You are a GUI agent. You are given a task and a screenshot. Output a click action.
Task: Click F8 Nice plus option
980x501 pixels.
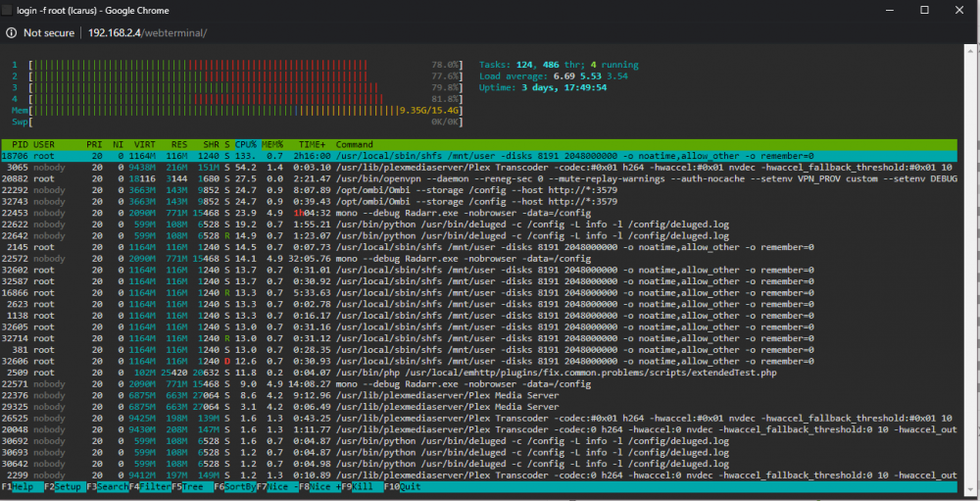point(319,486)
